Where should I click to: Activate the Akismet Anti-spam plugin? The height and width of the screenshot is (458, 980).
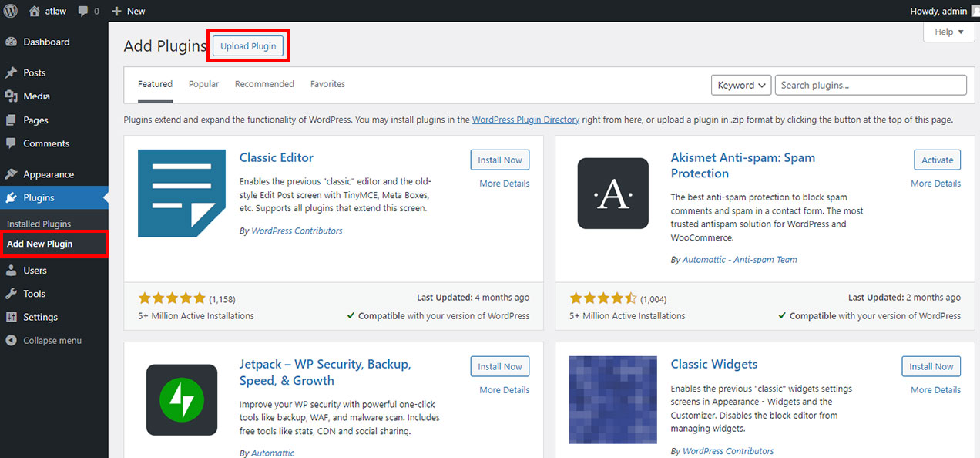(x=937, y=160)
